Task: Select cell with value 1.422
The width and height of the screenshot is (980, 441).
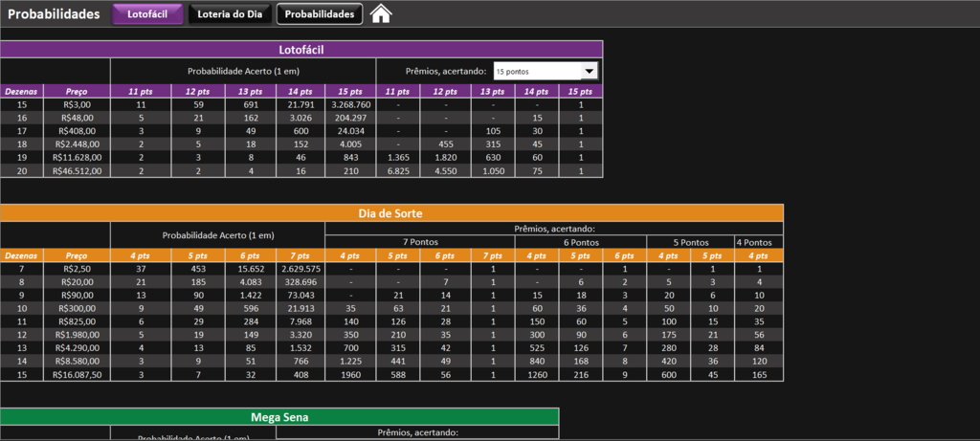Action: pos(251,295)
